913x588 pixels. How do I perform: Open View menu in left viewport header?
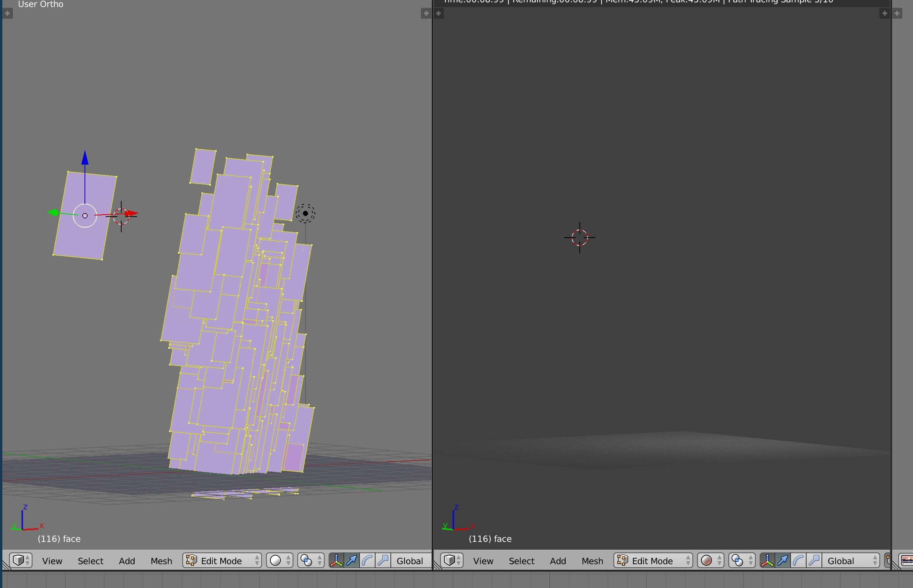pos(52,561)
